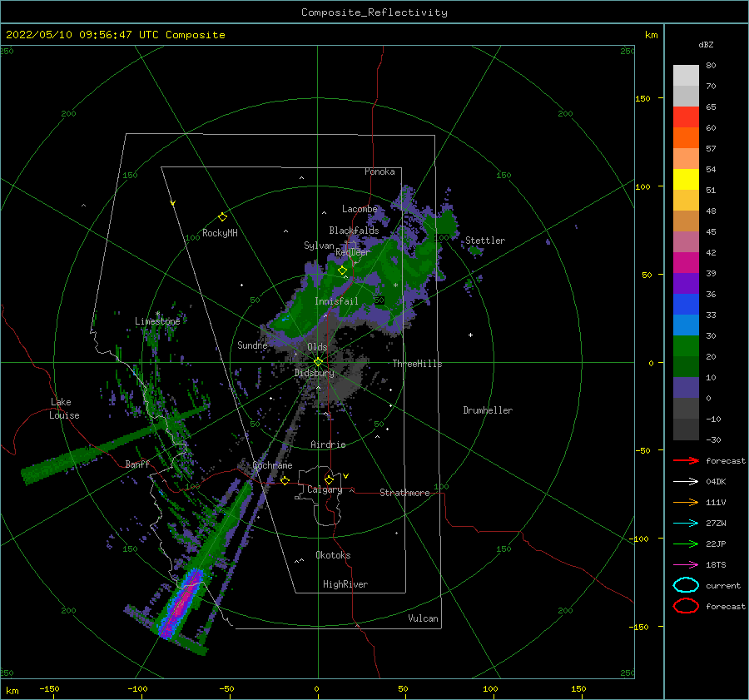
Task: Click yellow diamond marker inside Calgary
Action: pyautogui.click(x=329, y=479)
